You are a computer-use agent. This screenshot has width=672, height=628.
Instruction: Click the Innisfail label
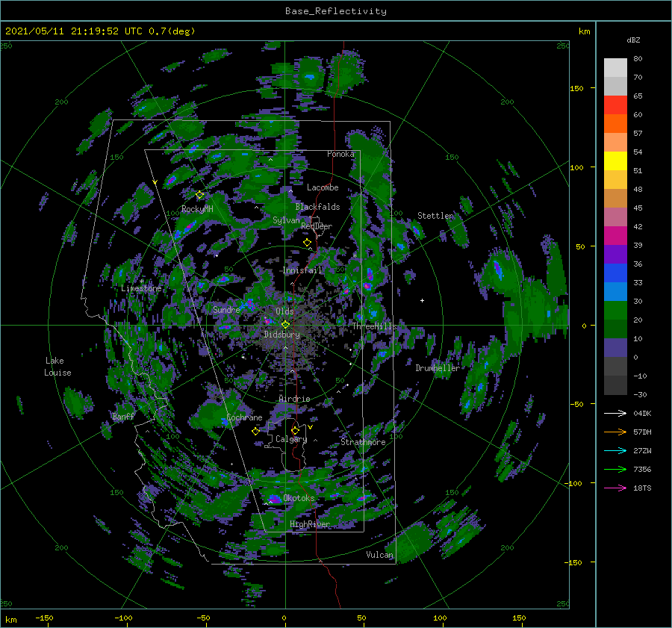(302, 270)
